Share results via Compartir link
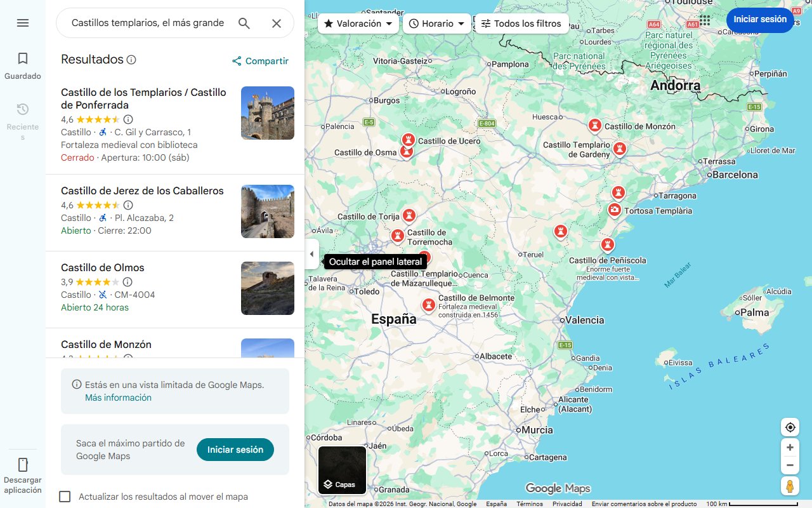Image resolution: width=812 pixels, height=508 pixels. click(x=260, y=60)
